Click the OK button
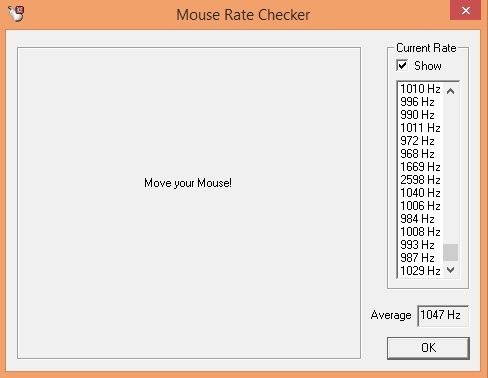This screenshot has height=378, width=488. tap(428, 348)
